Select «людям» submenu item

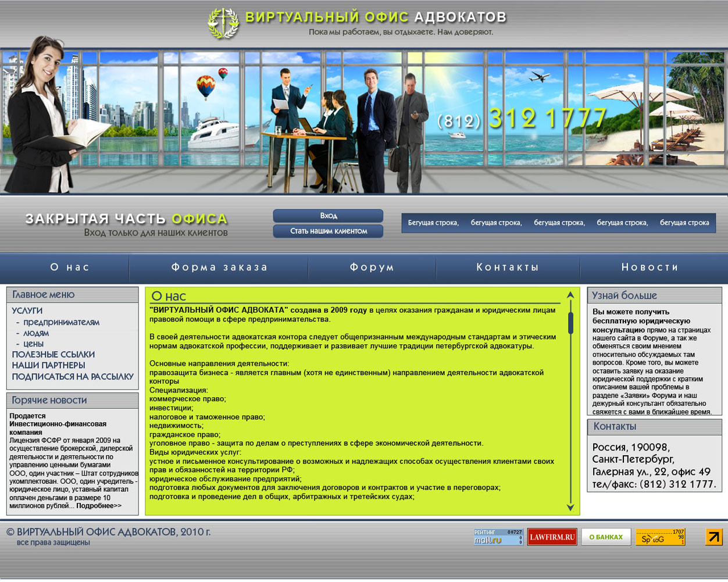click(35, 333)
